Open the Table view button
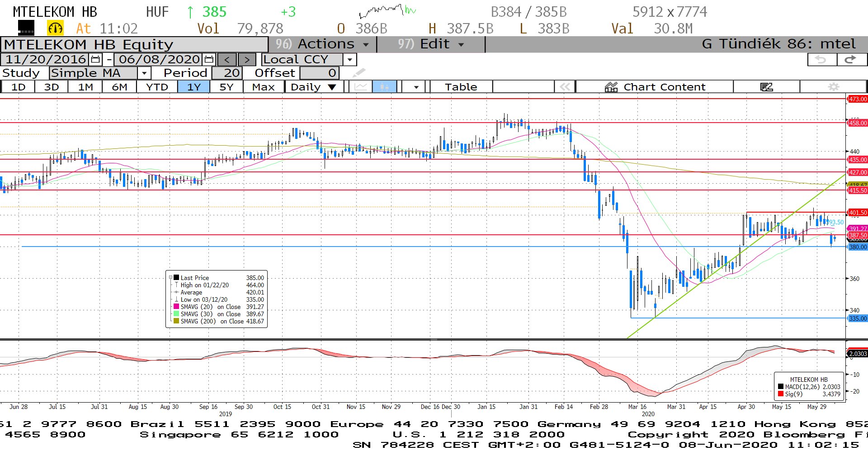This screenshot has height=470, width=868. [461, 86]
